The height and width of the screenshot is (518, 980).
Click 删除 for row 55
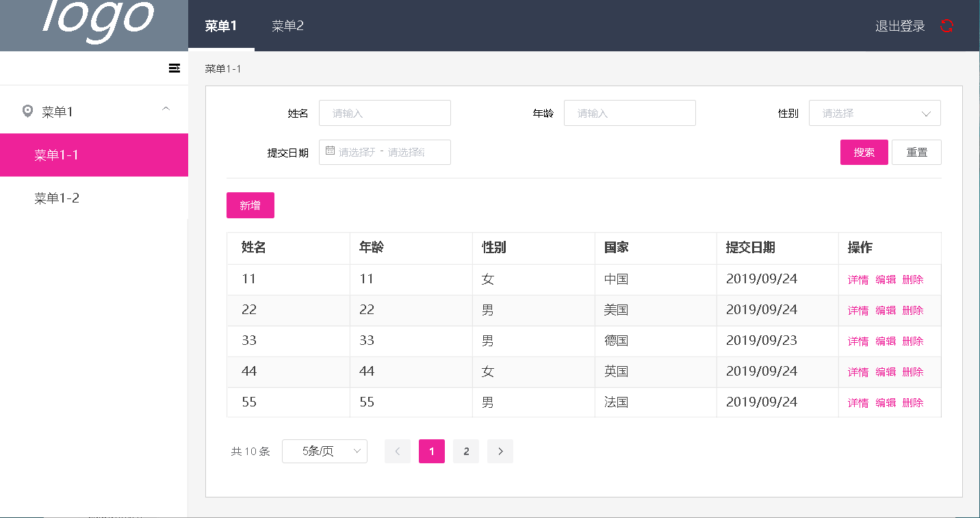(913, 402)
